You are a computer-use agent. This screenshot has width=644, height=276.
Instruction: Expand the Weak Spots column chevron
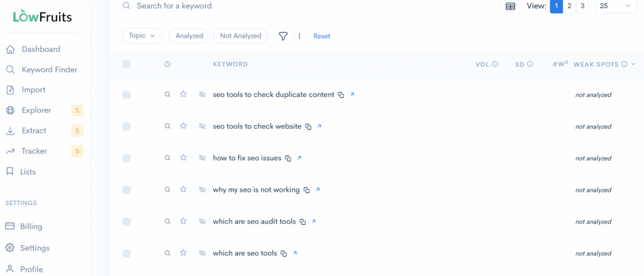(633, 64)
